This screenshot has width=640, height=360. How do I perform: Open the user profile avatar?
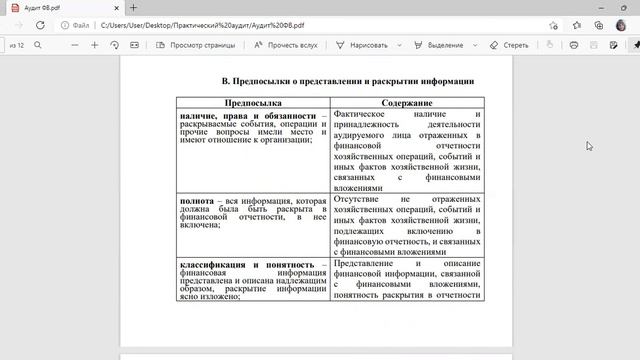[621, 25]
